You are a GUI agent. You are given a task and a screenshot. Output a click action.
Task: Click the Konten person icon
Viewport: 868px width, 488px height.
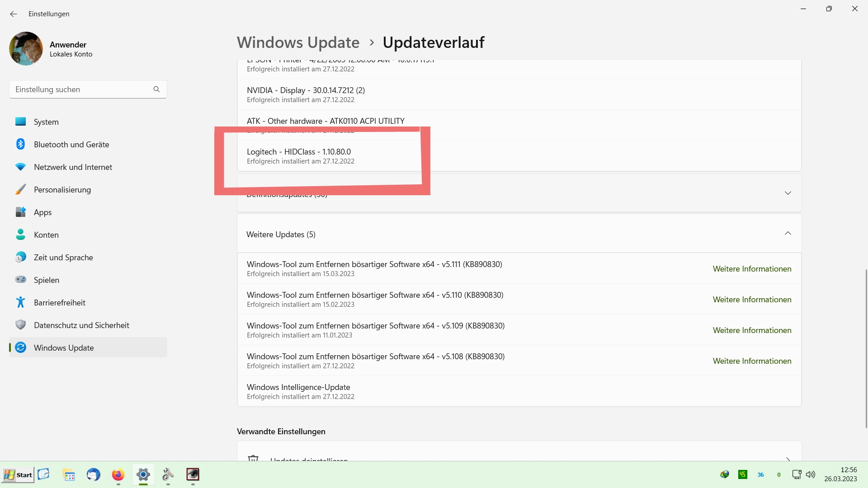[x=20, y=234]
